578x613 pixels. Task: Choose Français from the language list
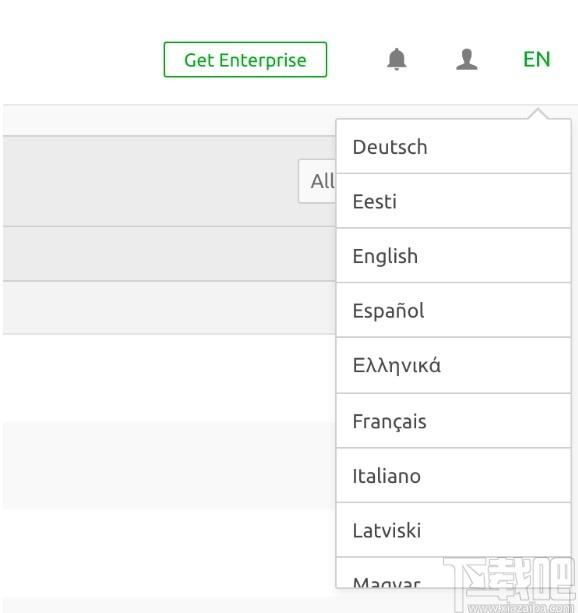pos(453,421)
